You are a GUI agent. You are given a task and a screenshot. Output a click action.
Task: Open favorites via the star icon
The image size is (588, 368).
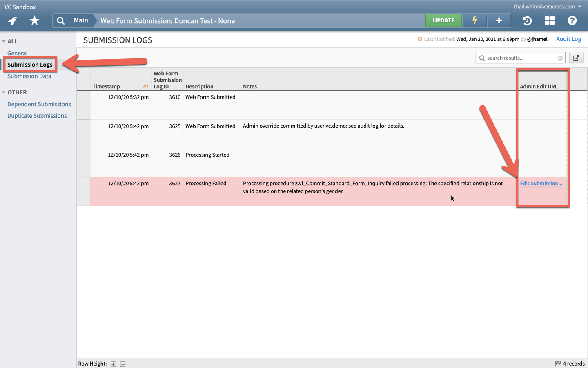point(35,20)
